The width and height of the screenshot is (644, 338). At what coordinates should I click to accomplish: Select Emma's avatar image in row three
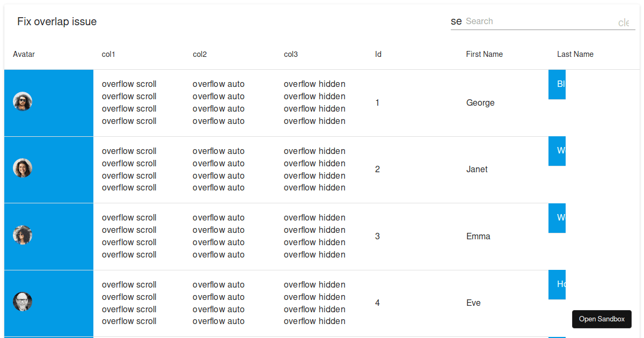coord(23,235)
